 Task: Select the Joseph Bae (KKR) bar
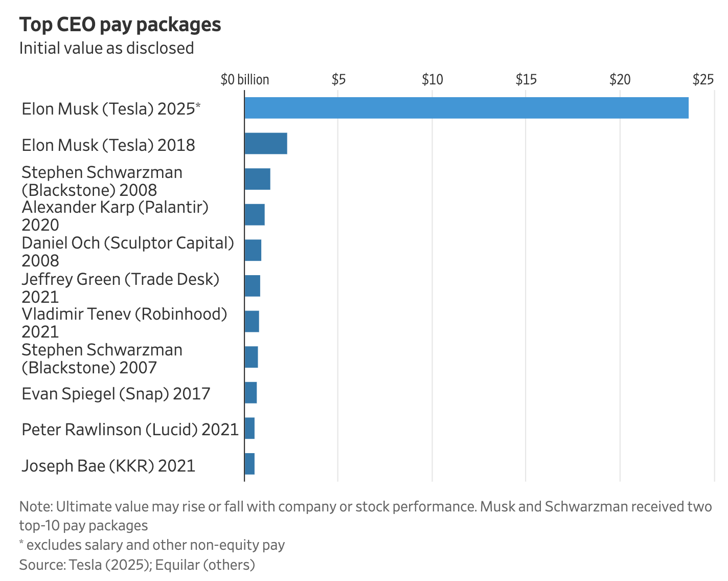pyautogui.click(x=250, y=464)
